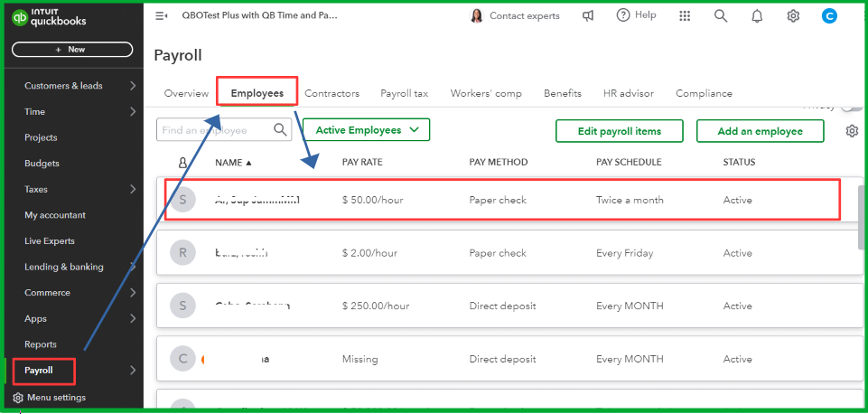Click the Missing pay rate cell
The width and height of the screenshot is (868, 414).
359,359
